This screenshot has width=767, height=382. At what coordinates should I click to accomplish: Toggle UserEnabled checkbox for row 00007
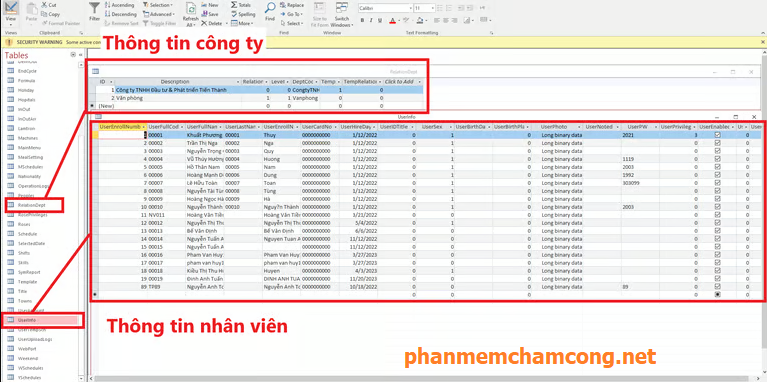(718, 182)
